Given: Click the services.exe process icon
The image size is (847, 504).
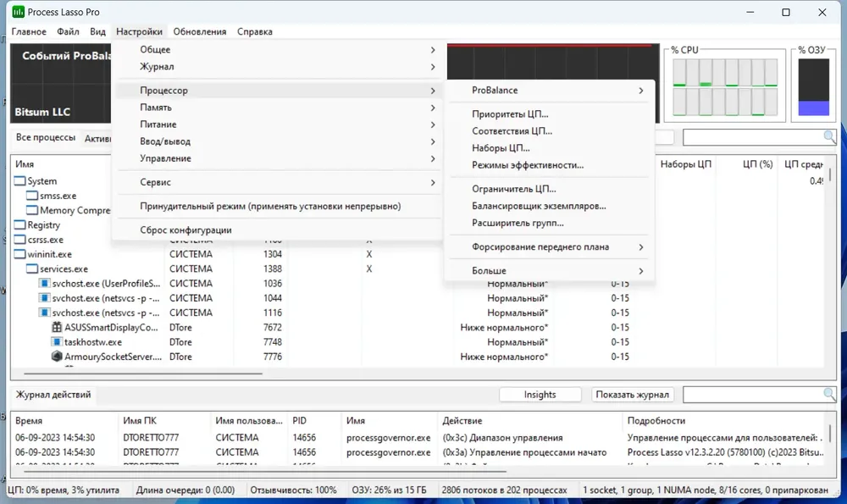Looking at the screenshot, I should [32, 269].
